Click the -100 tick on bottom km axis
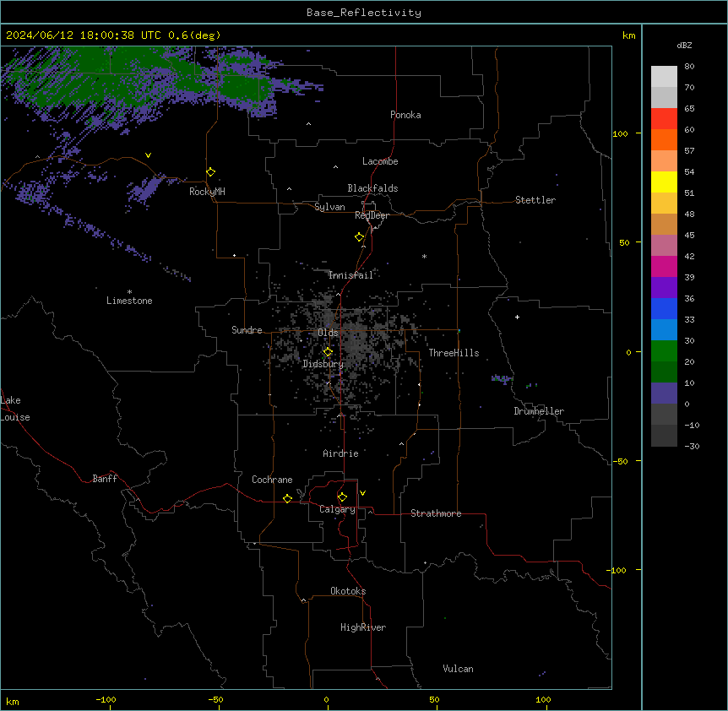The image size is (728, 711). pos(106,700)
